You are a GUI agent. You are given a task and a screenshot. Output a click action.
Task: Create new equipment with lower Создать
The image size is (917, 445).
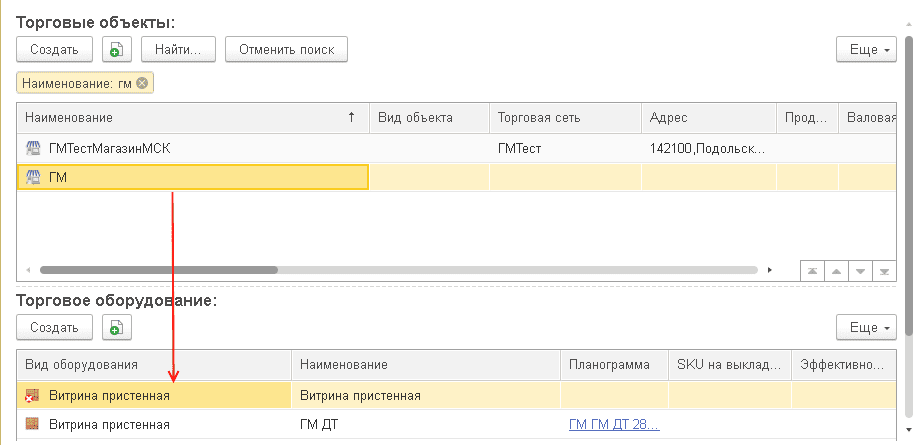point(54,327)
